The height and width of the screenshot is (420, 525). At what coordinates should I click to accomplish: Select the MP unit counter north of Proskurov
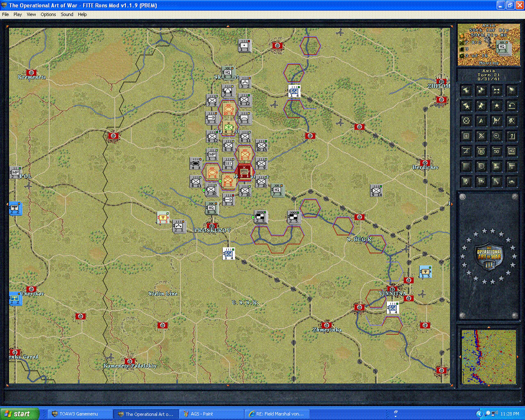point(212,155)
